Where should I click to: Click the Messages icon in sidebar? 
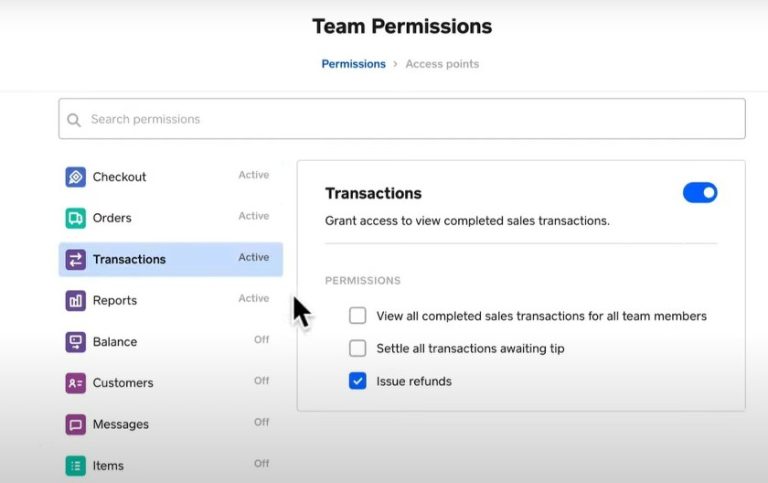pyautogui.click(x=75, y=424)
